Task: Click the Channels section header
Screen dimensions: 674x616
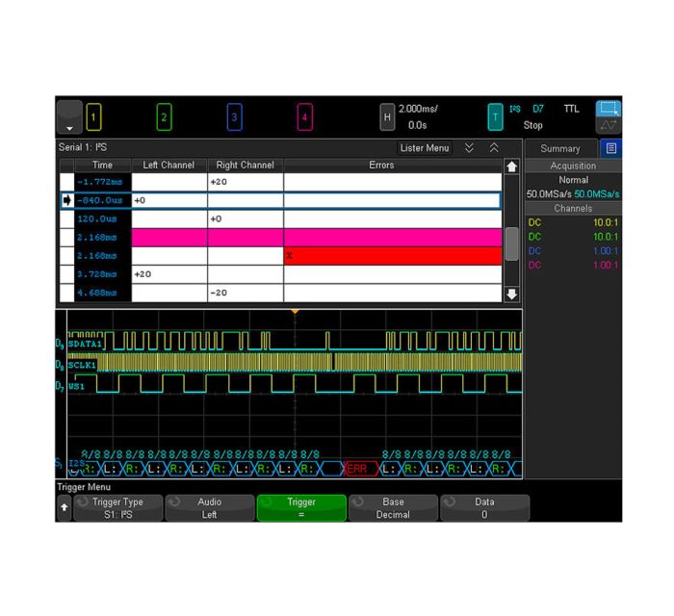Action: point(573,208)
